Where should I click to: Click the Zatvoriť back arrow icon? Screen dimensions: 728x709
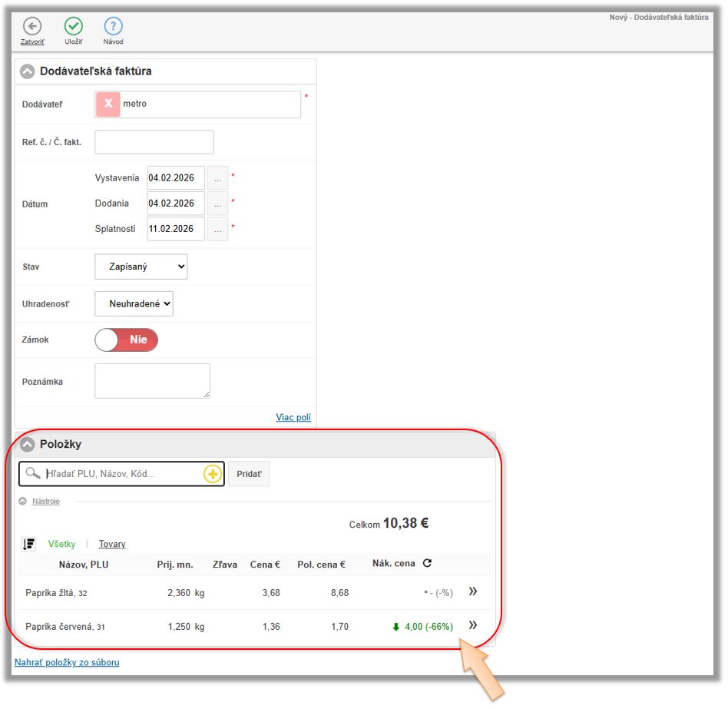(32, 26)
